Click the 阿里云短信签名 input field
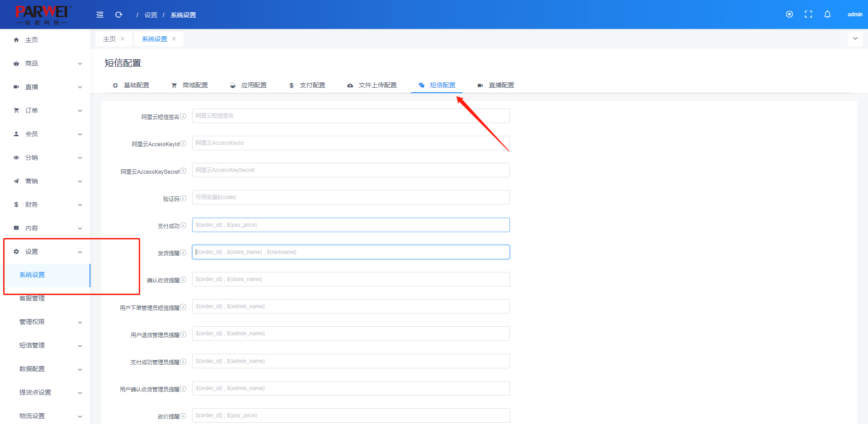This screenshot has height=424, width=868. pos(351,116)
